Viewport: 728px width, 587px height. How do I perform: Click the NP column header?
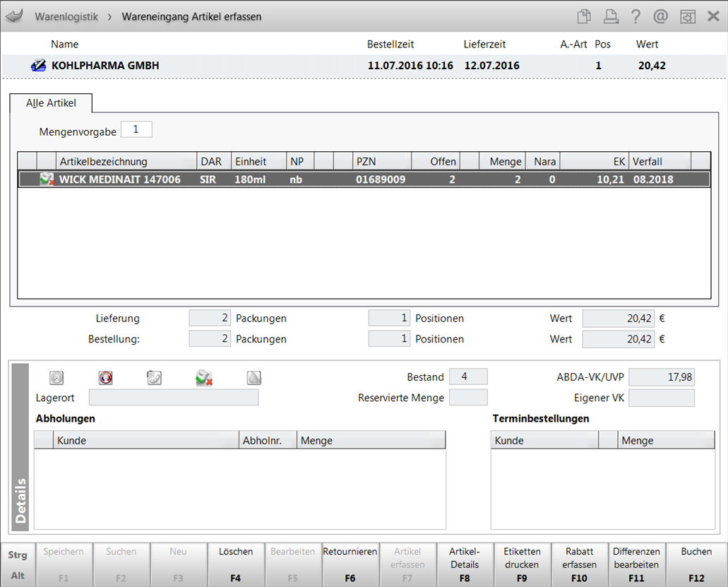(x=300, y=162)
